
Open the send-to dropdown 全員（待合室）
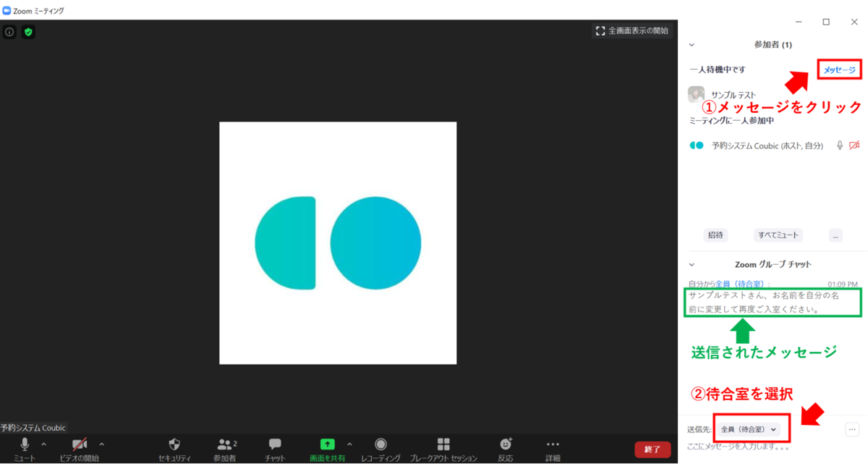(x=750, y=429)
